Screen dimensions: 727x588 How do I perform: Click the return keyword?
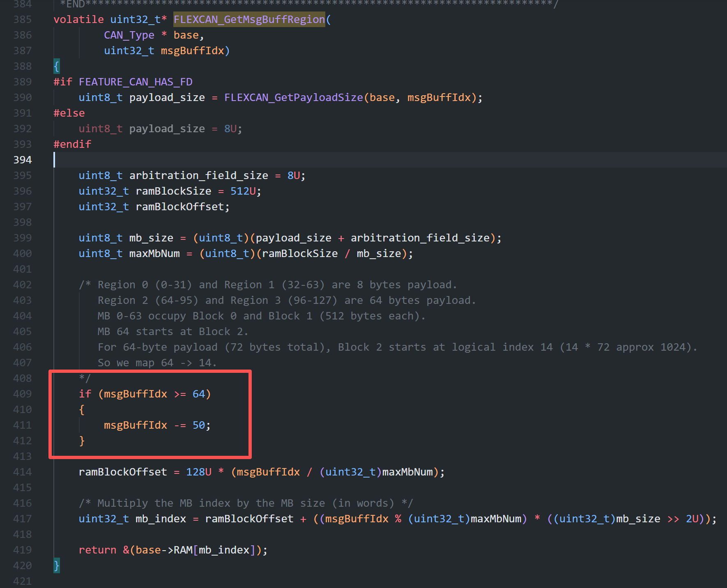(97, 550)
